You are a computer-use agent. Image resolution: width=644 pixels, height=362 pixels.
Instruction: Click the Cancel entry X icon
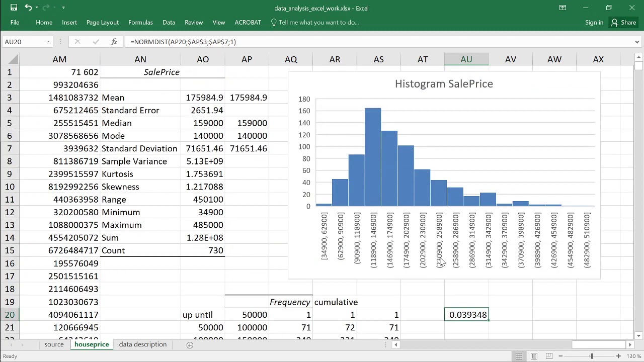tap(77, 42)
